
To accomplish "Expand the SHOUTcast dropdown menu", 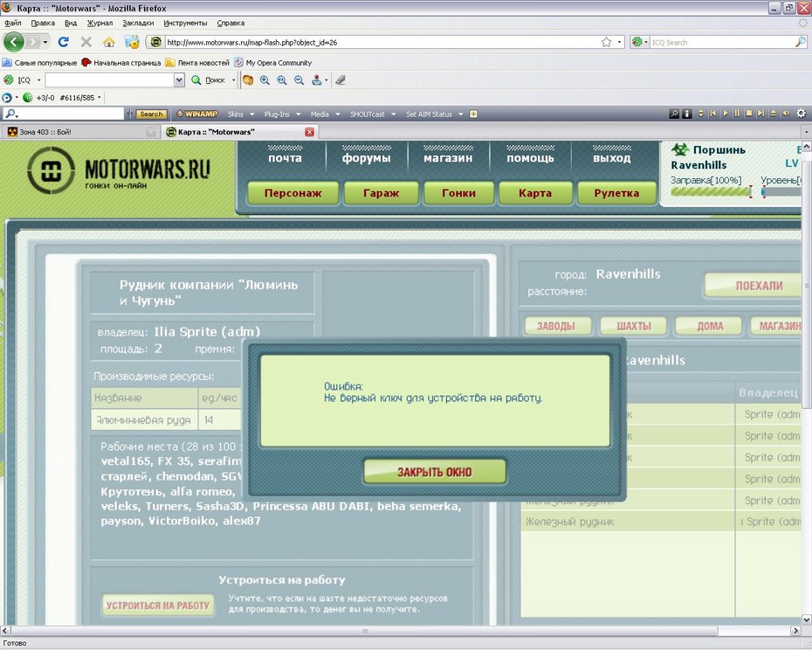I will tap(373, 114).
